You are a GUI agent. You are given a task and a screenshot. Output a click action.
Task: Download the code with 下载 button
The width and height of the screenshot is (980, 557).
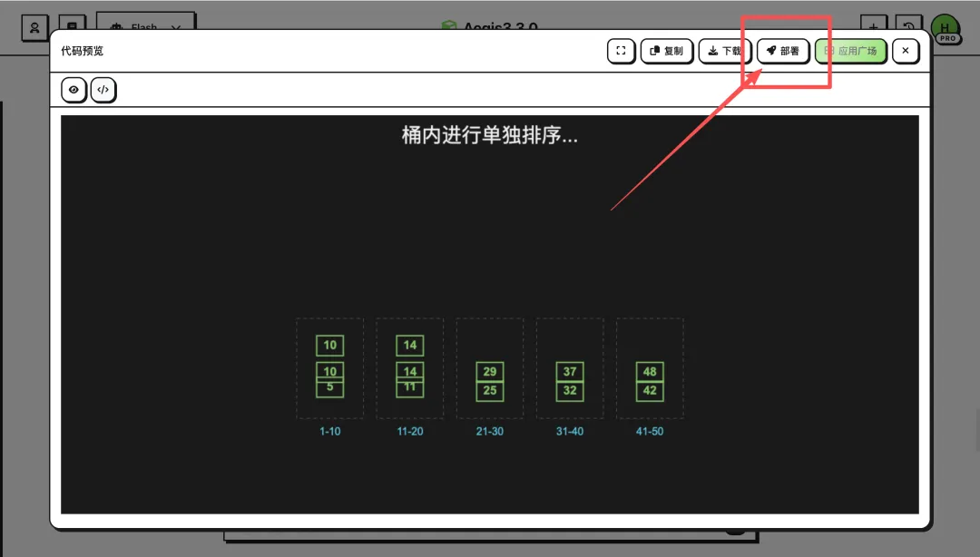[x=724, y=51]
